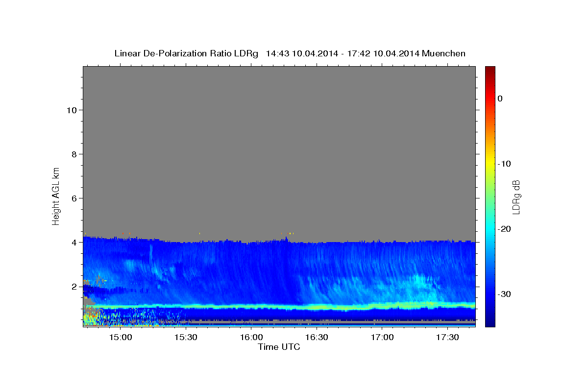The image size is (588, 392).
Task: Click the 'Time UTC' x-axis label
Action: [x=279, y=347]
